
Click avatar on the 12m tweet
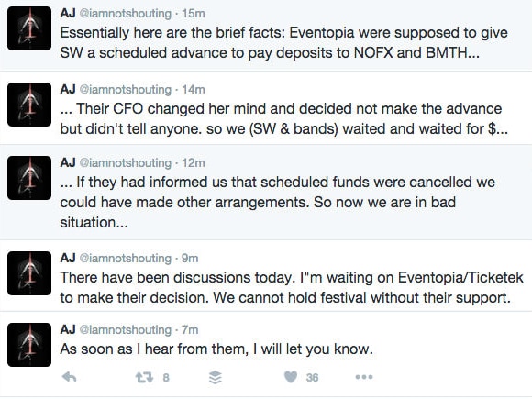tap(29, 178)
